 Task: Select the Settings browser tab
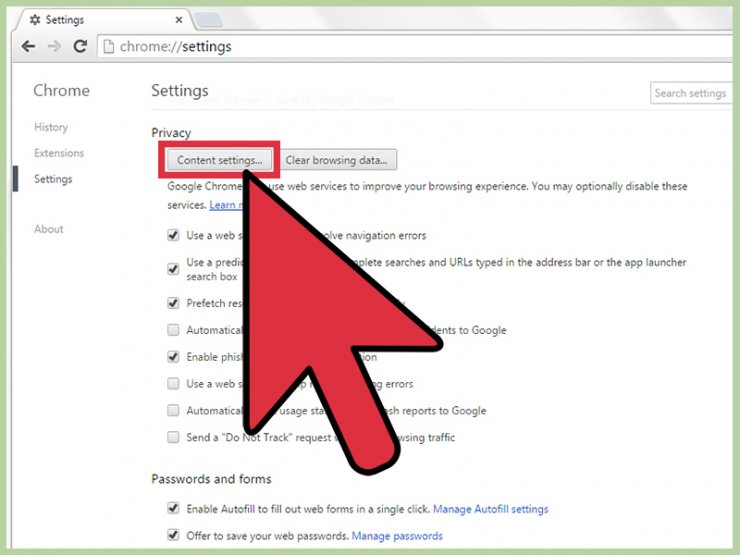[x=104, y=20]
